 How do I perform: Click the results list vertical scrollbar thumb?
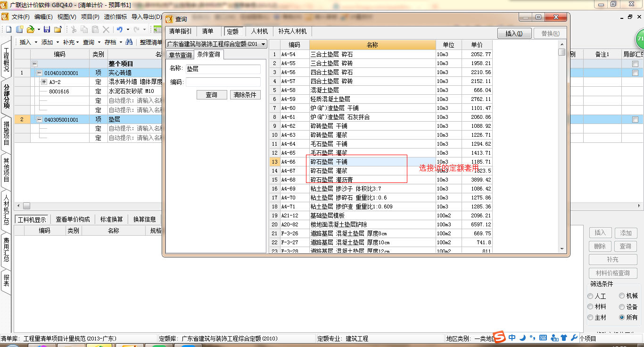561,52
